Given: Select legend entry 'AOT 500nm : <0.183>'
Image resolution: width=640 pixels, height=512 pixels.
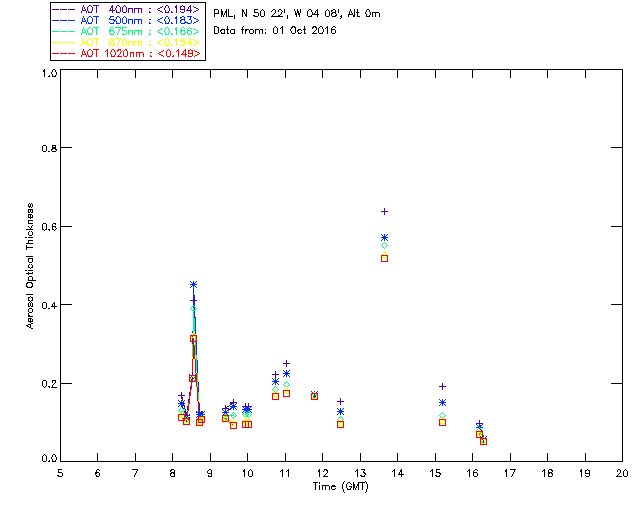Looking at the screenshot, I should click(x=126, y=20).
